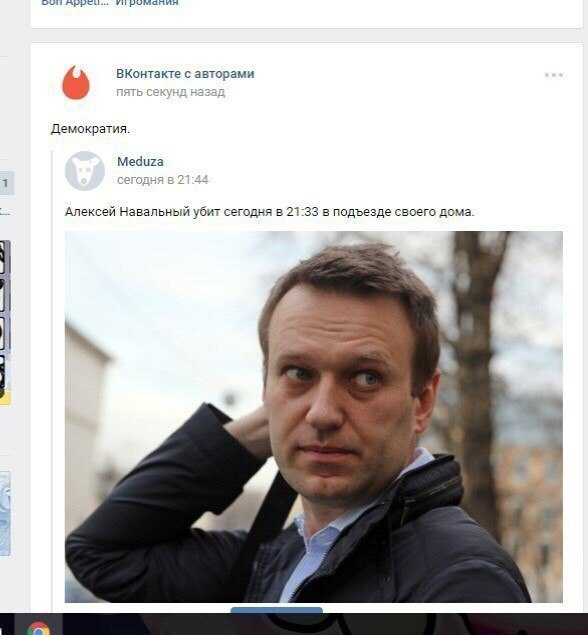Click the Демократия. post caption
The image size is (588, 635).
90,129
